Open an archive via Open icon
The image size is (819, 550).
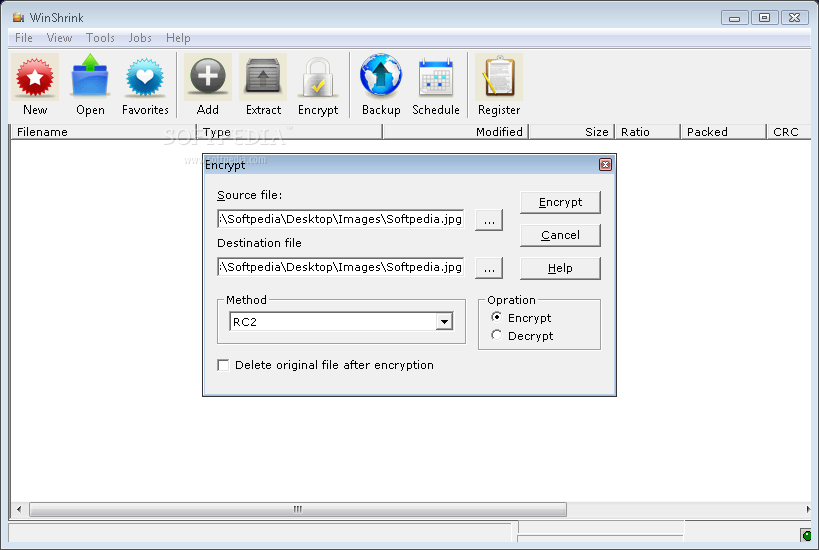(90, 77)
